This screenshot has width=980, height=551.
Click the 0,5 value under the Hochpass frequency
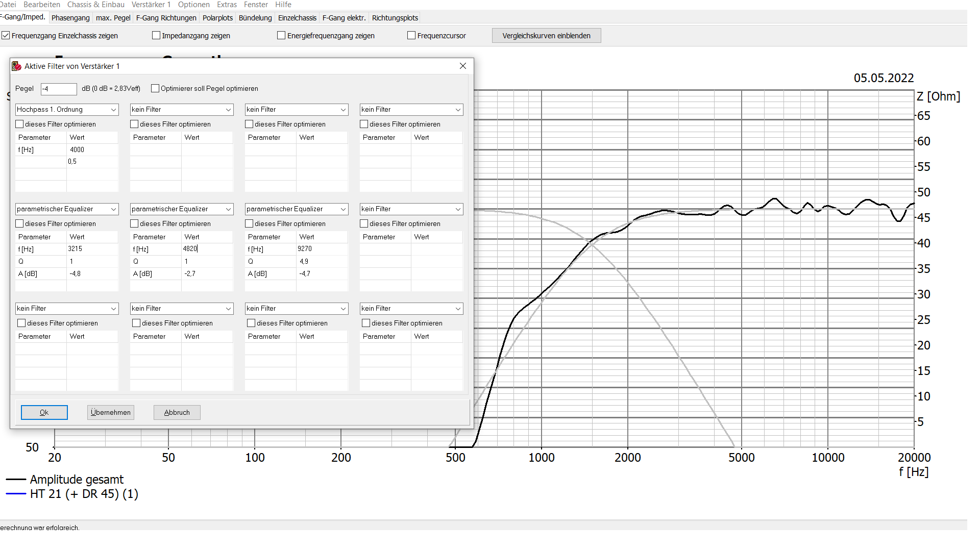coord(92,162)
